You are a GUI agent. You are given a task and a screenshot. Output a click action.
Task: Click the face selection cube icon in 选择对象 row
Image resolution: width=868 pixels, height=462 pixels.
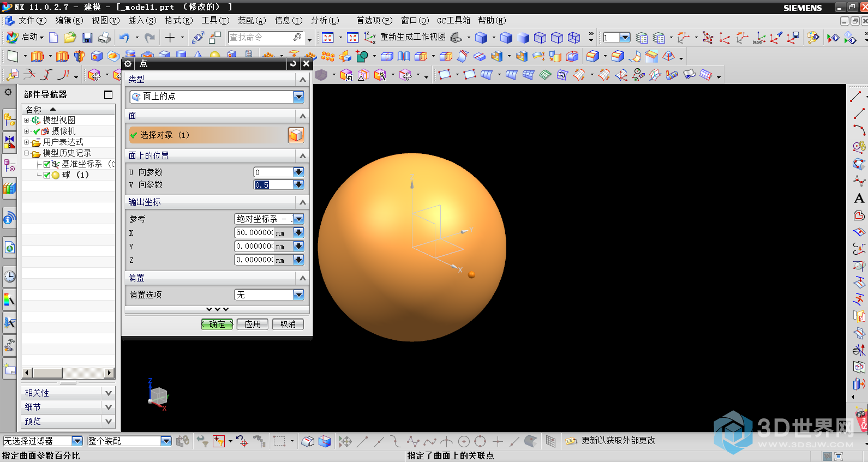click(296, 135)
